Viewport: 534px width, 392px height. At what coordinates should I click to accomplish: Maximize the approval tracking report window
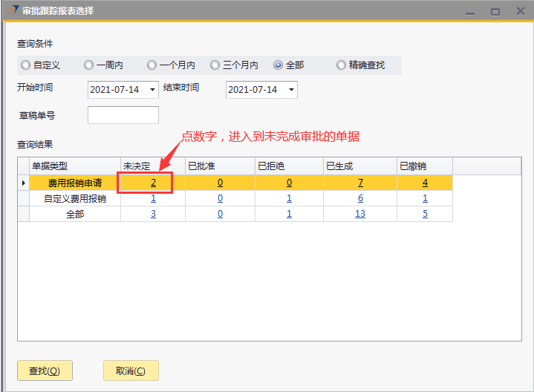495,11
